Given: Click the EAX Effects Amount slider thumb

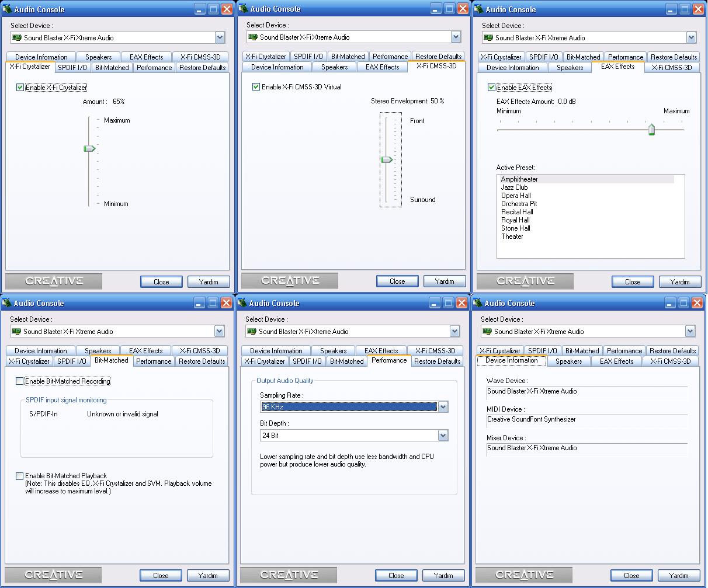Looking at the screenshot, I should (651, 130).
